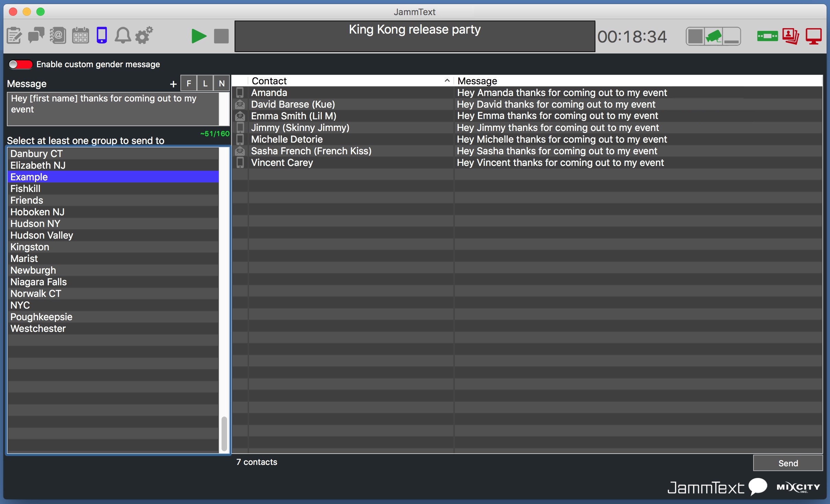Select the Kingston group
830x504 pixels.
coord(113,247)
